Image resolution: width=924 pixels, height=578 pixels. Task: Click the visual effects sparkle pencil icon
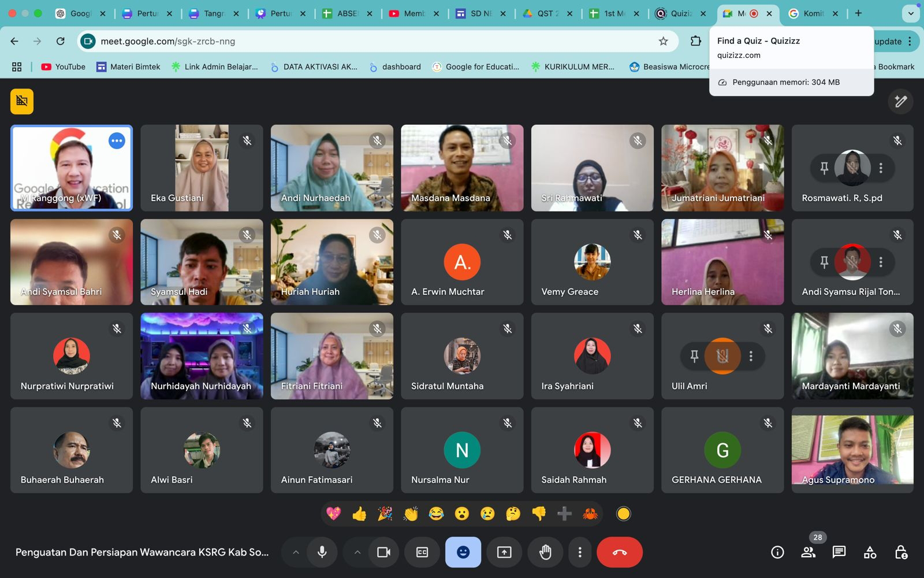(900, 102)
